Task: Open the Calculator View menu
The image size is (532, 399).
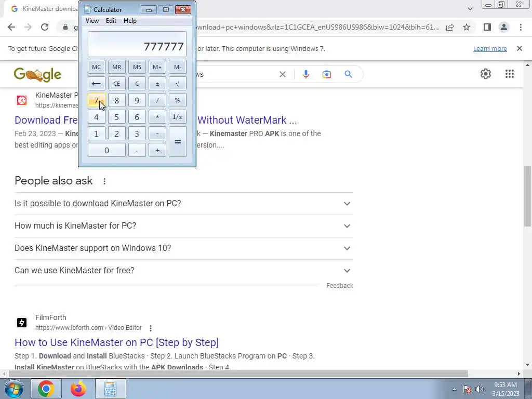Action: 92,21
